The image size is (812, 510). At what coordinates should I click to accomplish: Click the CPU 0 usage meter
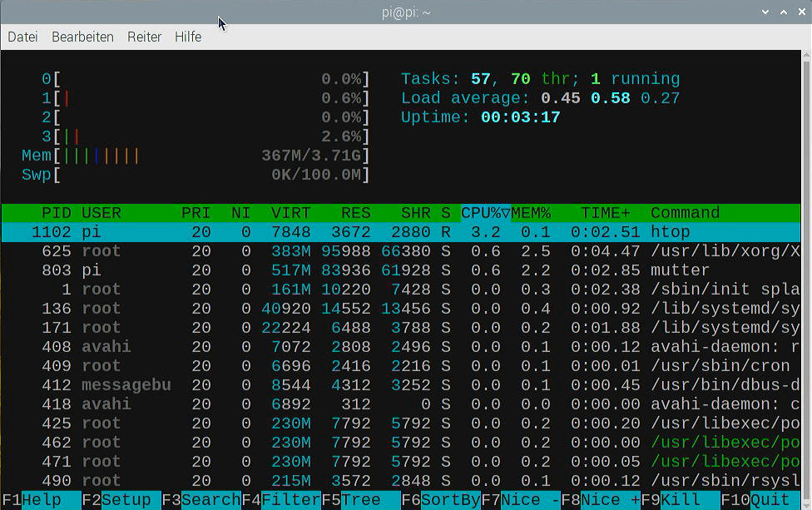(205, 79)
